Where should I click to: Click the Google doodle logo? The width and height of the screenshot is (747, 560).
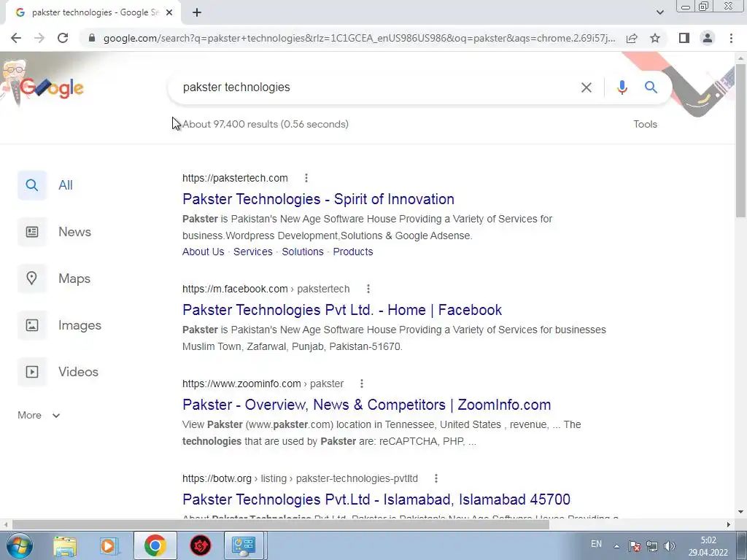tap(52, 87)
